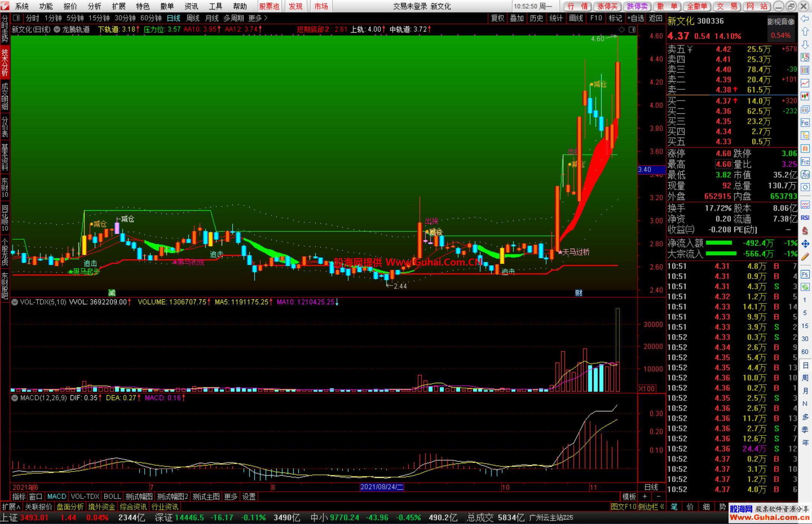Click the app logo icon in title bar
Screen dimensions: 812x524
coord(5,6)
